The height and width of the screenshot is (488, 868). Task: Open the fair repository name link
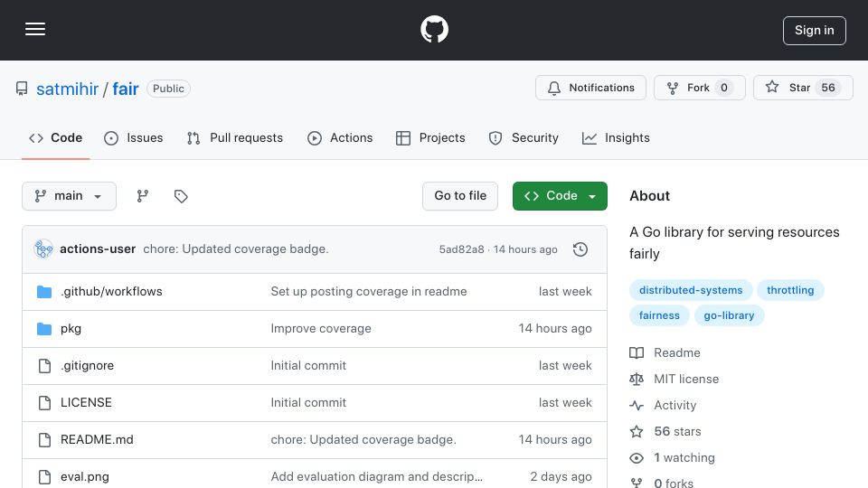[x=125, y=89]
